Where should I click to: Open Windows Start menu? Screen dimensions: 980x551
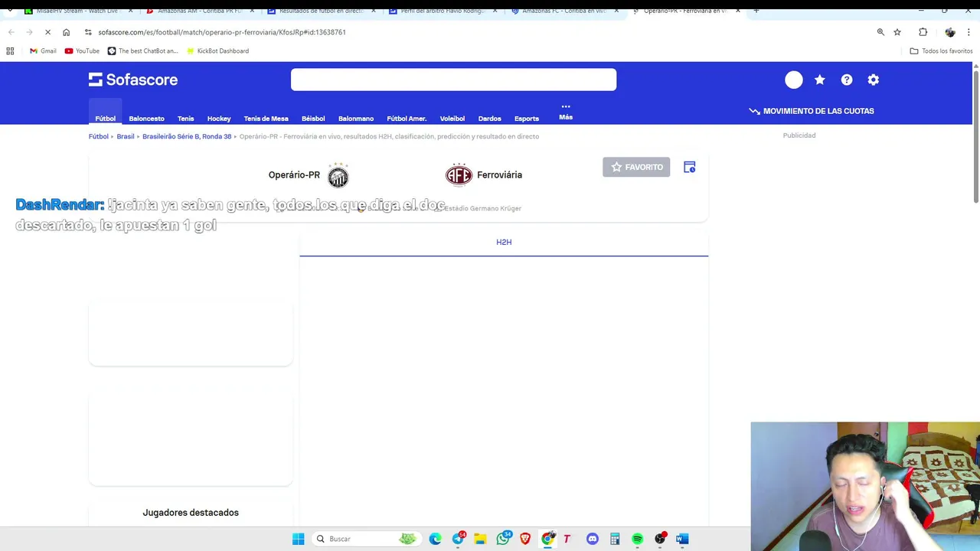[298, 539]
